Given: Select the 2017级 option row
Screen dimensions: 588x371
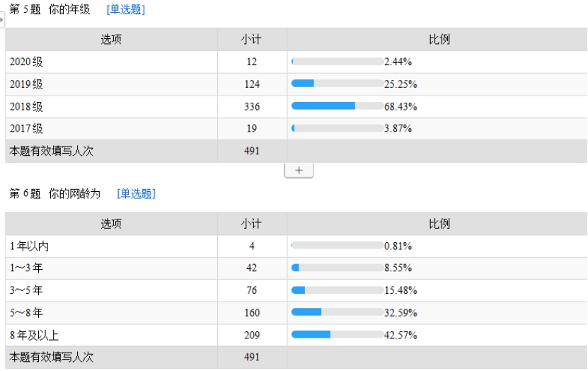Looking at the screenshot, I should [296, 129].
